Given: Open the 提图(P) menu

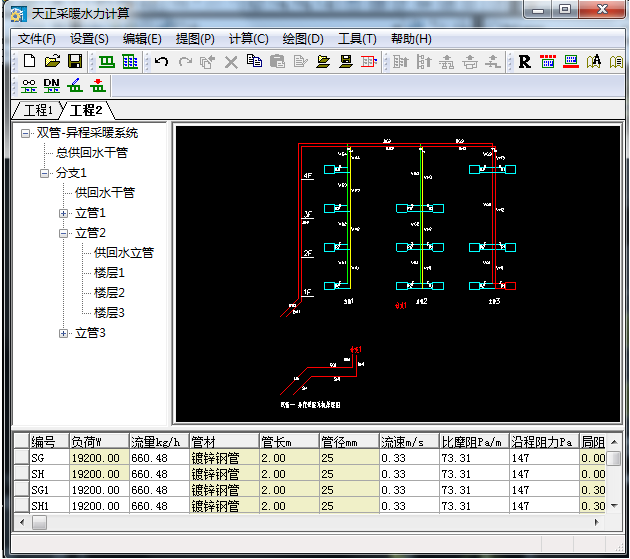Looking at the screenshot, I should (x=195, y=39).
